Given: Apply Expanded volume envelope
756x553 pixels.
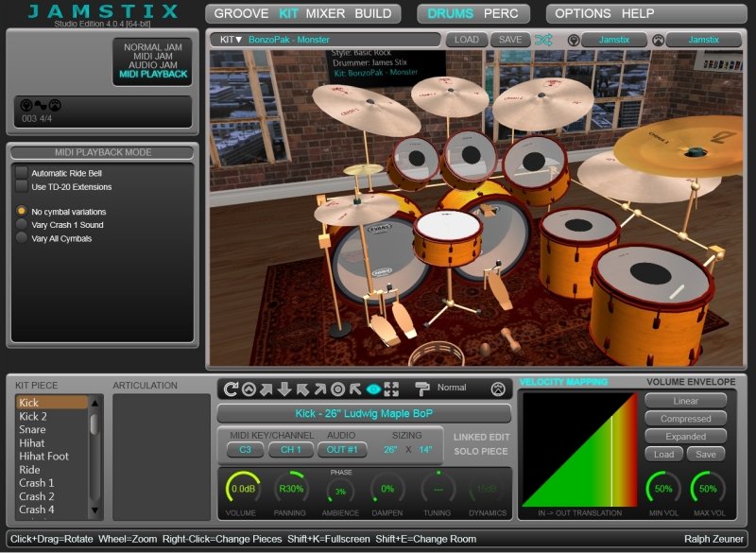Looking at the screenshot, I should (686, 437).
